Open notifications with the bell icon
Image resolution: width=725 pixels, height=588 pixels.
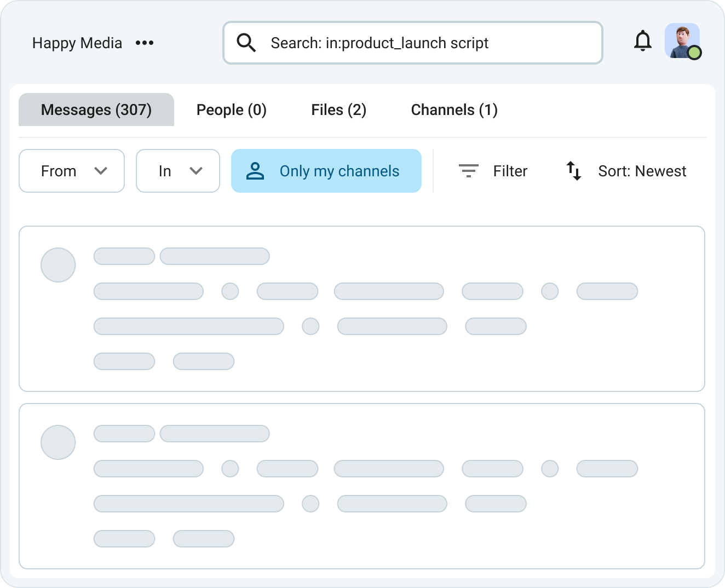[642, 41]
